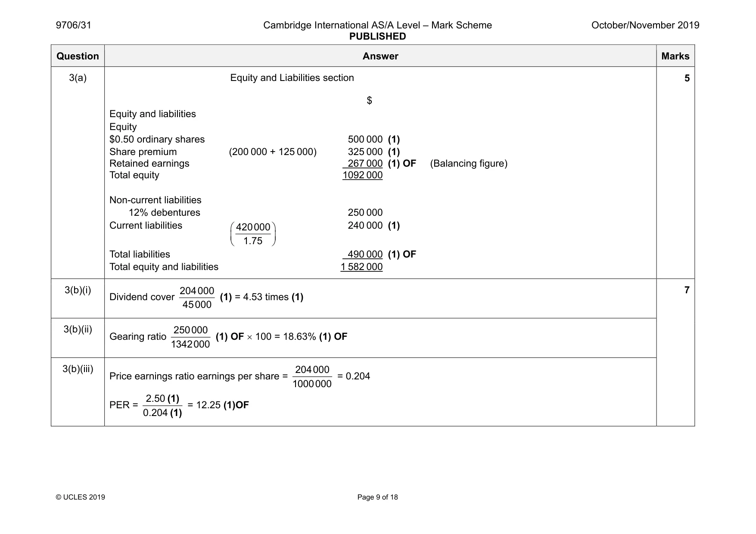Select the title "Cambridge International AS/A Level – Mark Scheme"
Image resolution: width=756 pixels, height=534 pixels.
click(377, 25)
